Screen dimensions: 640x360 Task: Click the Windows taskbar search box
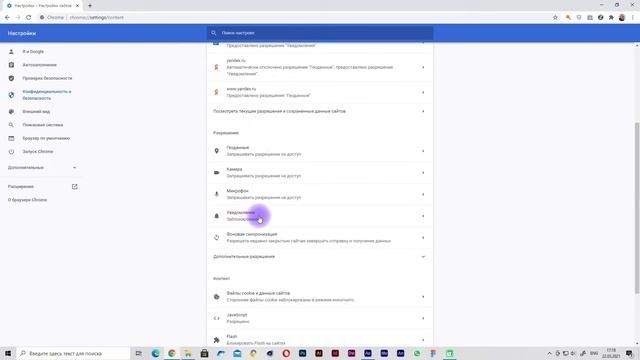tap(73, 353)
